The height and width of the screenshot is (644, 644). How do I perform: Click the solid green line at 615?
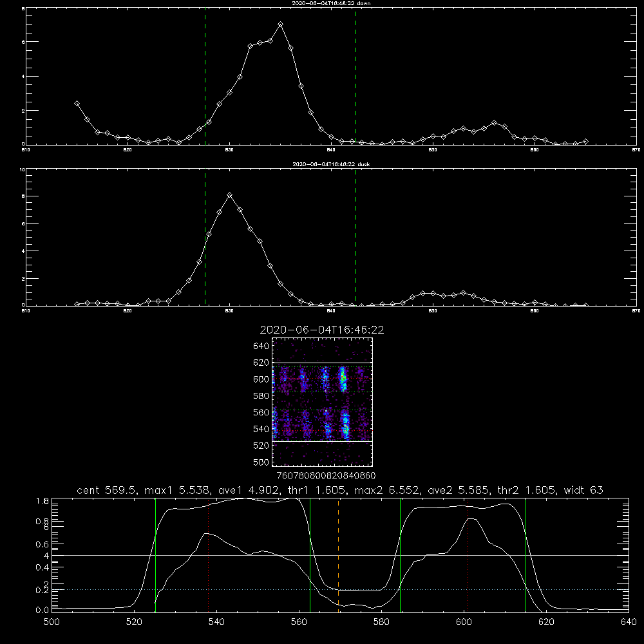526,554
